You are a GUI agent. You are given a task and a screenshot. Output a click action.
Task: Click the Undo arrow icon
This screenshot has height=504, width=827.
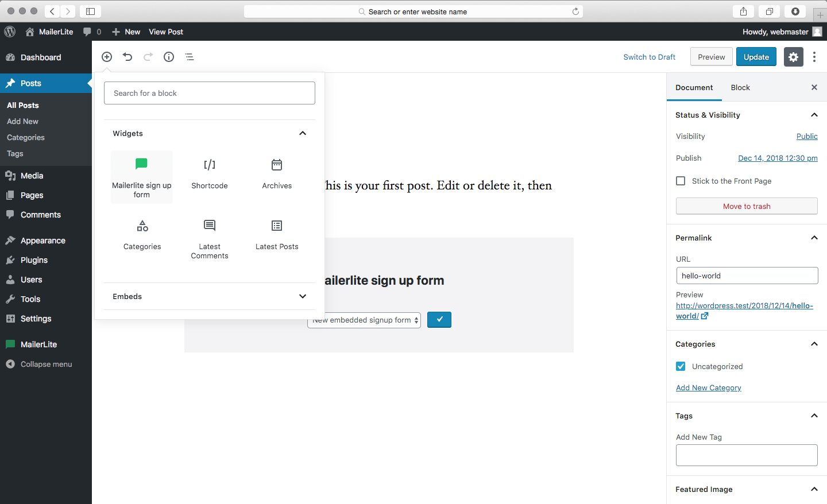click(127, 57)
